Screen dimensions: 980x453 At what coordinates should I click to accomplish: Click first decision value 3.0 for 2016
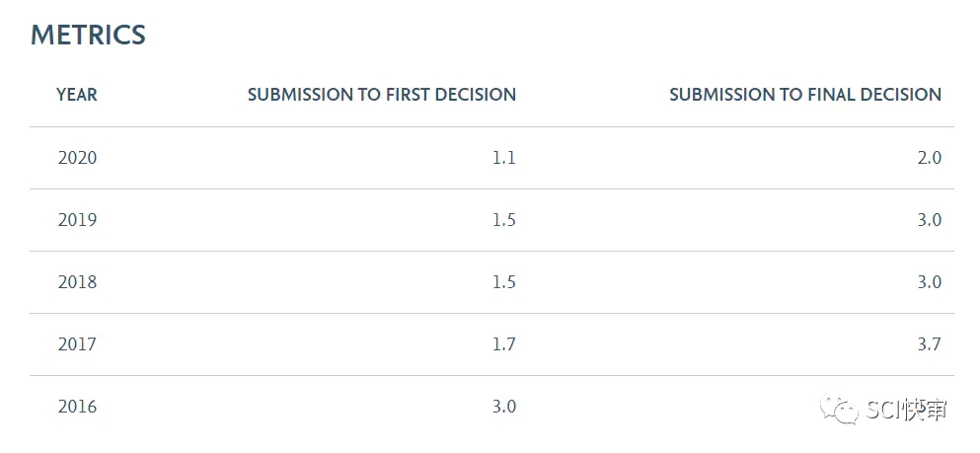(x=503, y=407)
